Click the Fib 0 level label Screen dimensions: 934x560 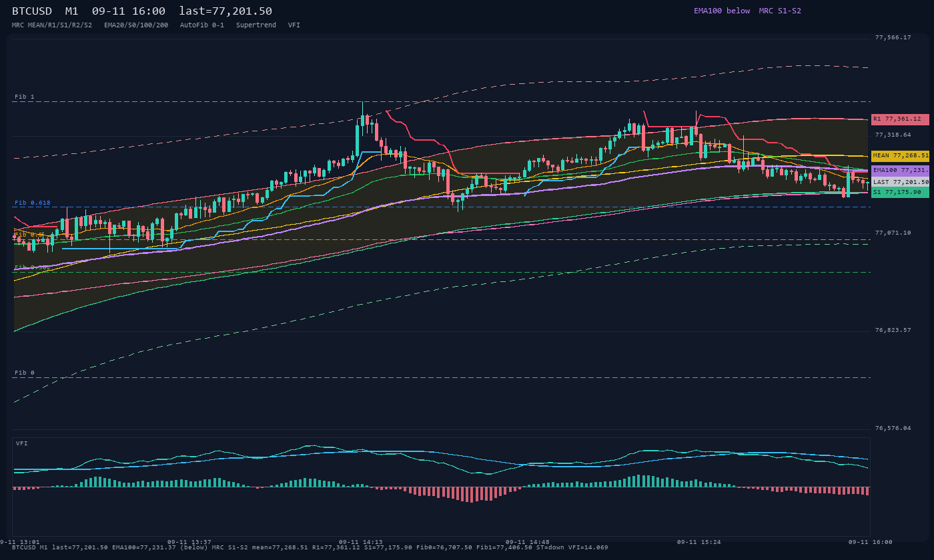click(x=25, y=373)
